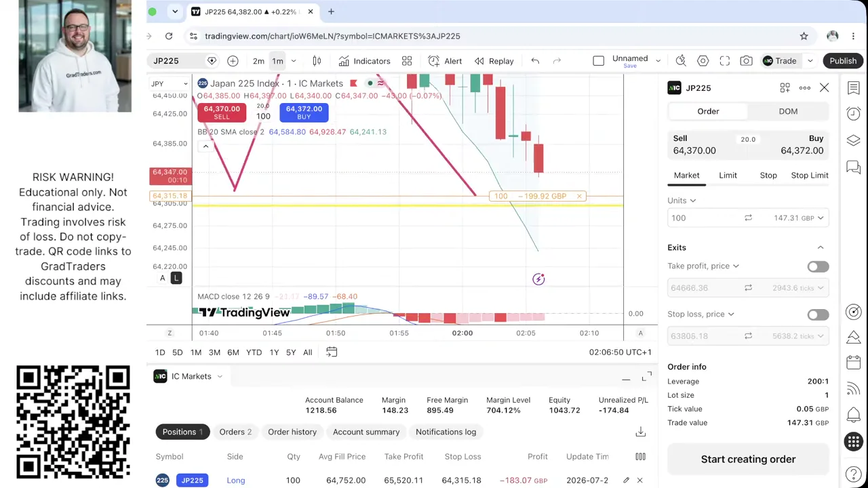This screenshot has height=488, width=868.
Task: Click the blue BUY 64,372.00 button
Action: (x=304, y=112)
